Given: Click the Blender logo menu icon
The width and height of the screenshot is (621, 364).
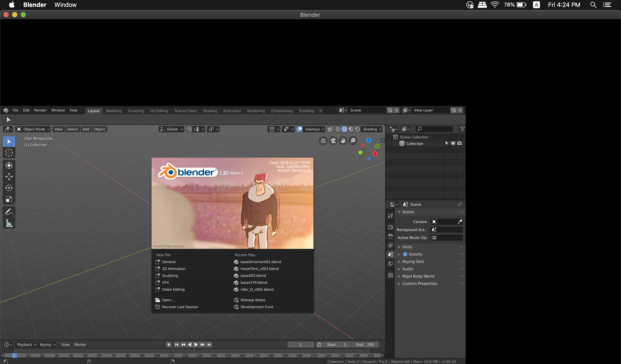Looking at the screenshot, I should click(6, 110).
